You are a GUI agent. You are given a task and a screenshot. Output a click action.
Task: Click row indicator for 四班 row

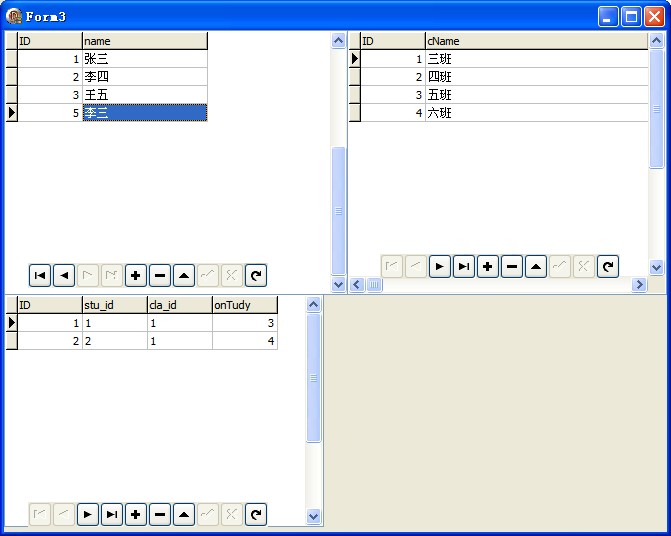click(x=355, y=77)
